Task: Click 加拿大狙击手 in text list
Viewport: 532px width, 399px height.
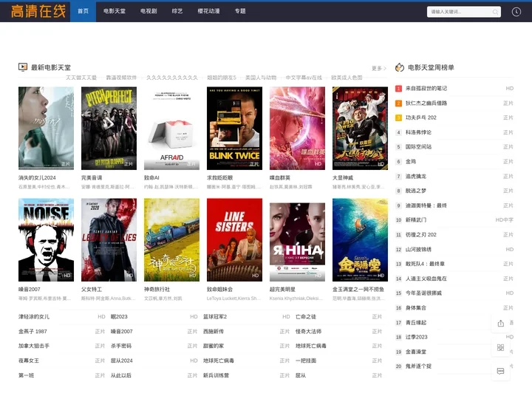Action: click(34, 346)
